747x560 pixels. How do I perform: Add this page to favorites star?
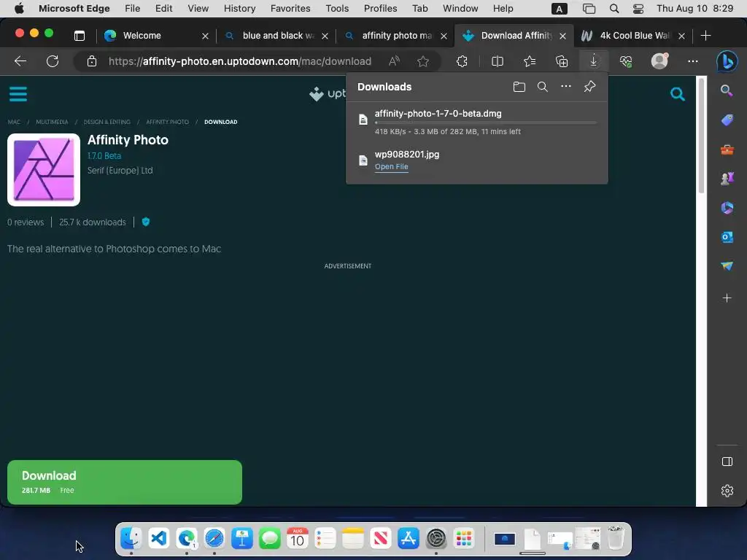423,61
